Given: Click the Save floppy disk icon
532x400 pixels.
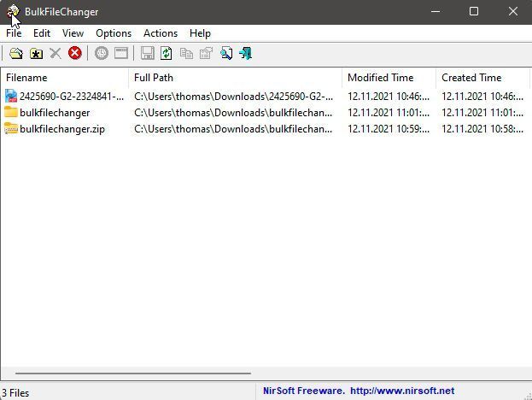Looking at the screenshot, I should [x=147, y=53].
